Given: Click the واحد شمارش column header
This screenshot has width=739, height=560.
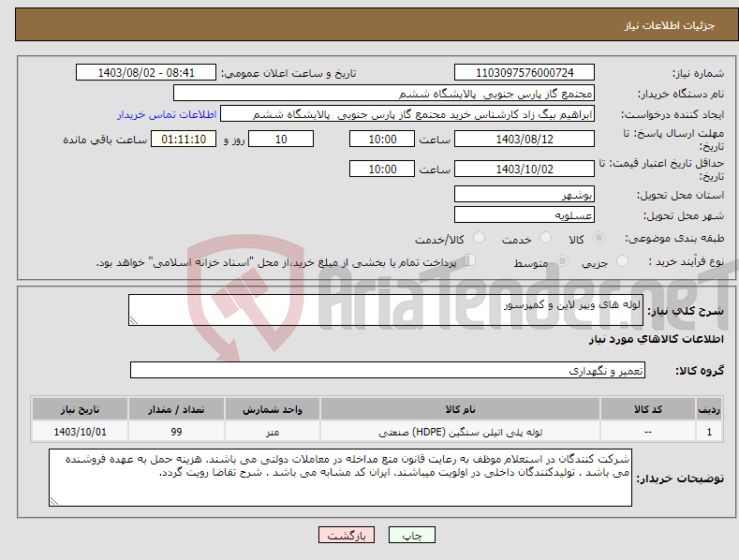Looking at the screenshot, I should (273, 409).
